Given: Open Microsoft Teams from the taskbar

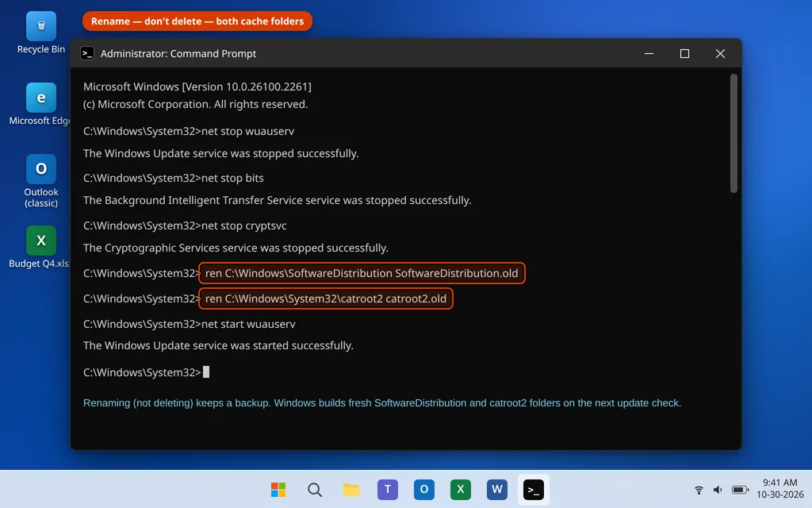Looking at the screenshot, I should pyautogui.click(x=387, y=489).
